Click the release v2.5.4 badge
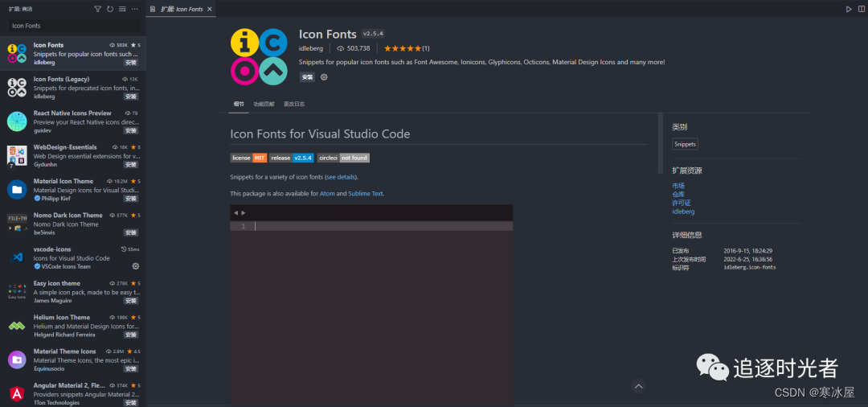This screenshot has width=868, height=407. coord(292,158)
